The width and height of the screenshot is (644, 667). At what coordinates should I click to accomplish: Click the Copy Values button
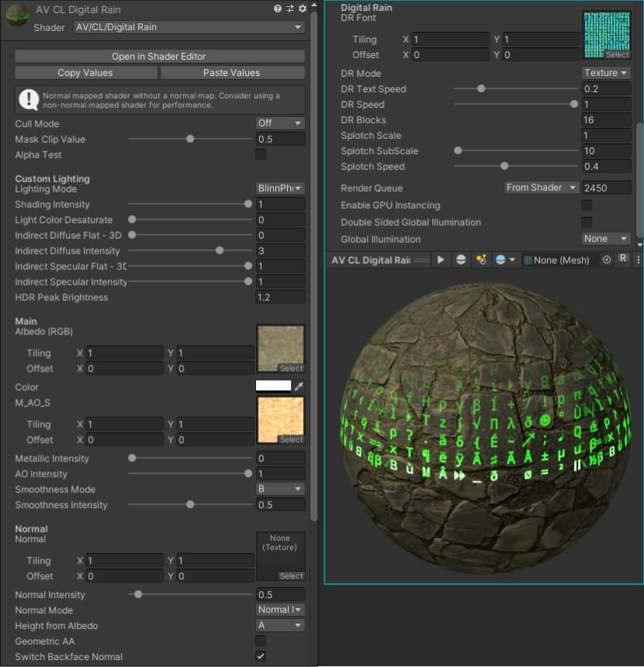coord(85,73)
